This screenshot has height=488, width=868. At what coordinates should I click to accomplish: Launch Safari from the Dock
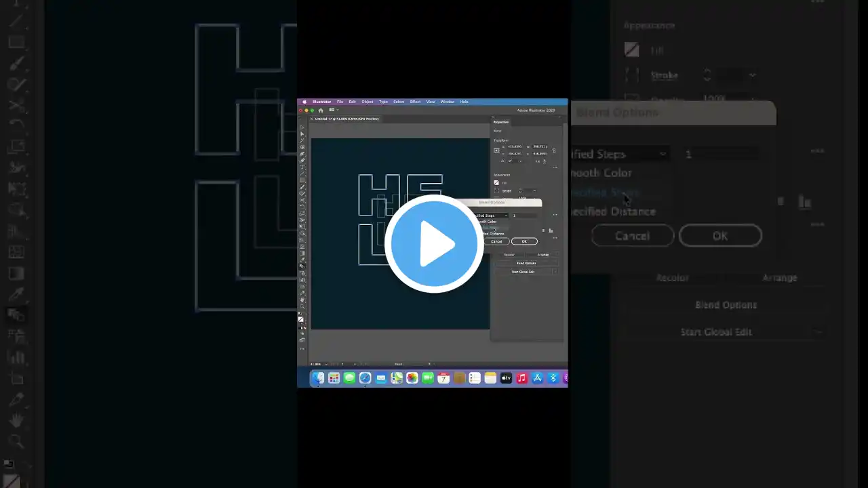click(365, 378)
